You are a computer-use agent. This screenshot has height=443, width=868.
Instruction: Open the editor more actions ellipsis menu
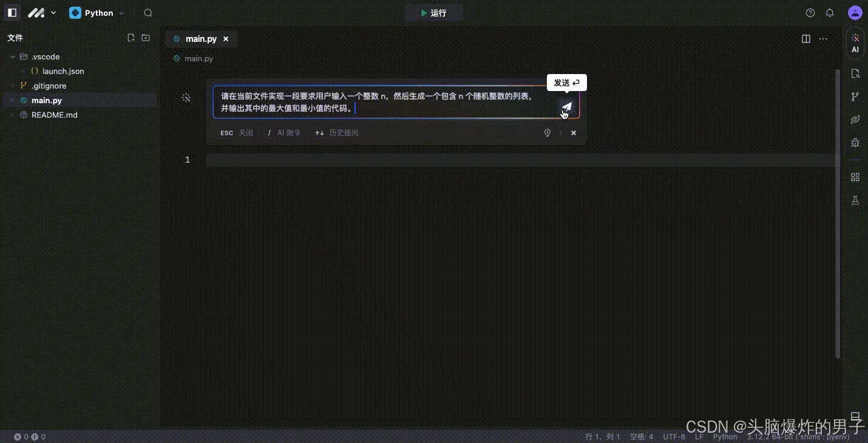click(823, 38)
